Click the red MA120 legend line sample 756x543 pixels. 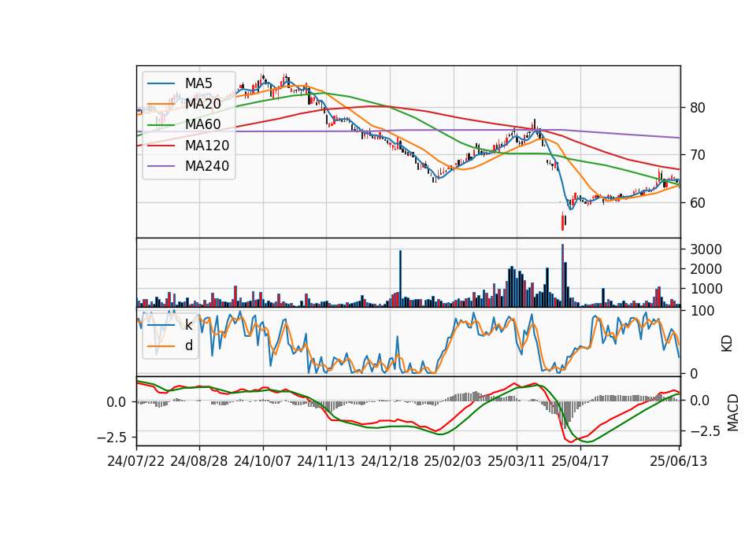tap(161, 146)
